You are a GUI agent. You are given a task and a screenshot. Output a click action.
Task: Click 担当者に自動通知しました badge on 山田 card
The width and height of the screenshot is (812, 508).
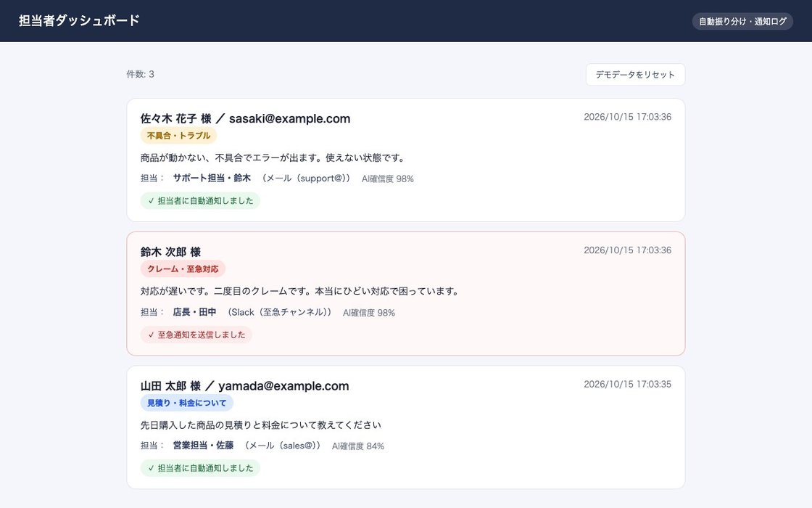point(200,468)
